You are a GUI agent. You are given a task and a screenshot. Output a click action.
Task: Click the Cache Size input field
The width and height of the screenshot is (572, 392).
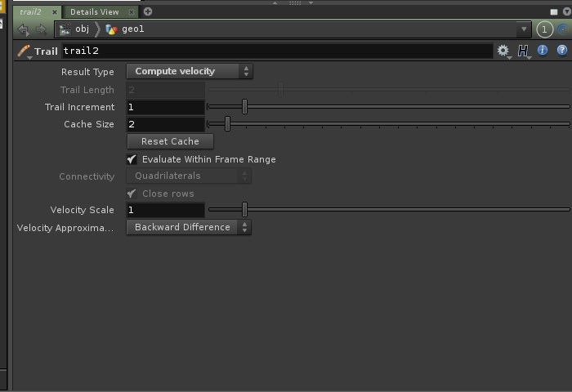[165, 124]
